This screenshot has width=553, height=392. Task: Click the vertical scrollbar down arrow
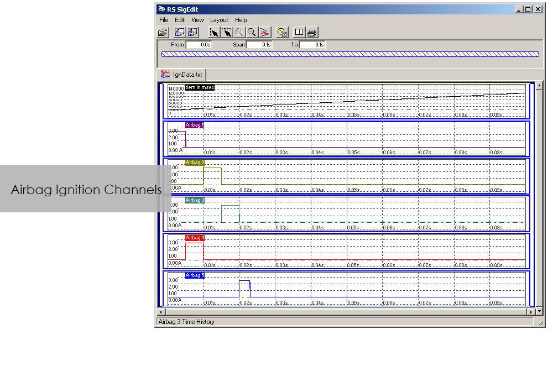(540, 311)
